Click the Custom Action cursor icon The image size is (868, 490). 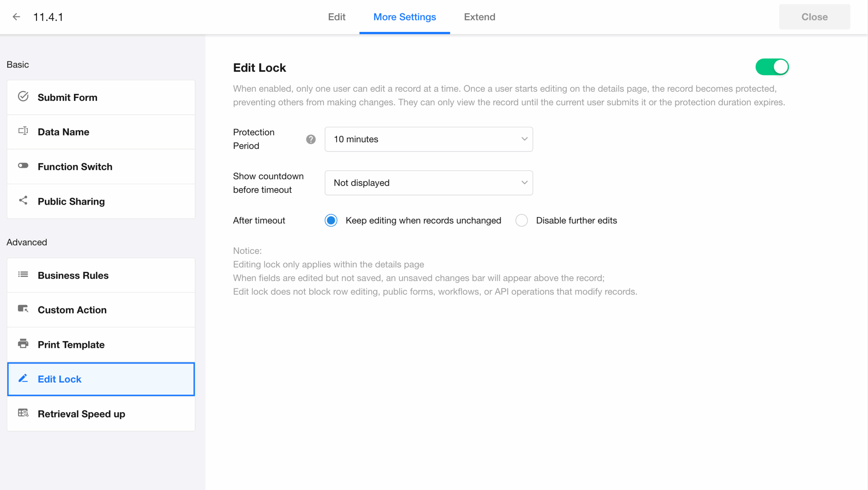pyautogui.click(x=23, y=309)
